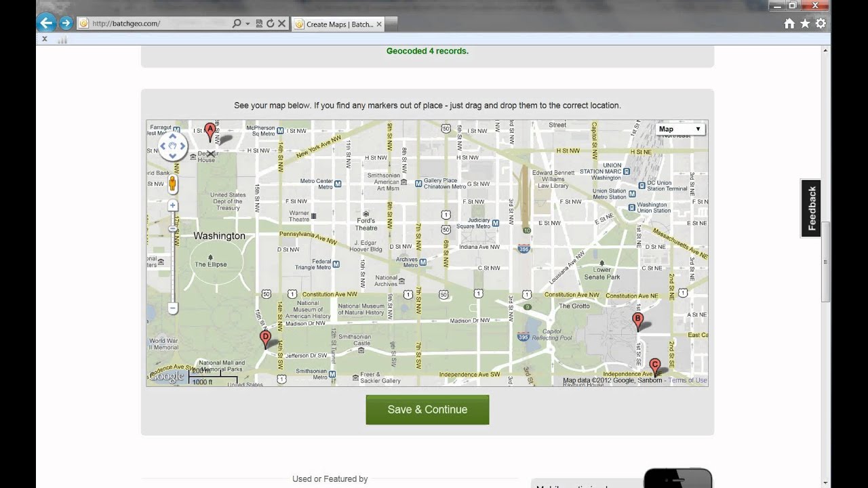Click 'National Museum of Natural History' label
The width and height of the screenshot is (868, 488).
point(361,309)
